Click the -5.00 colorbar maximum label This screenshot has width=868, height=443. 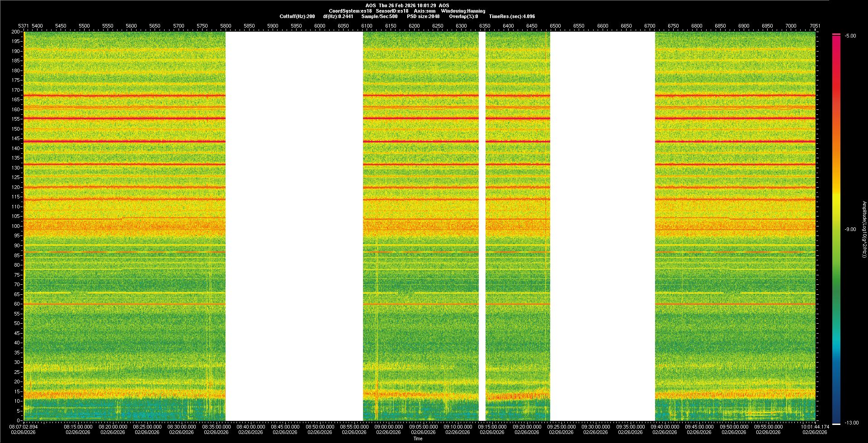click(x=850, y=36)
